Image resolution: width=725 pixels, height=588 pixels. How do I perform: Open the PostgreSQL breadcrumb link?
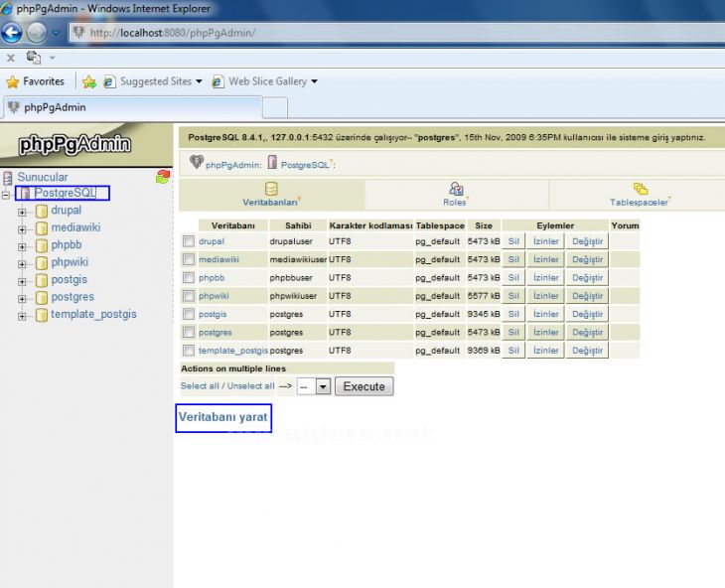(305, 165)
